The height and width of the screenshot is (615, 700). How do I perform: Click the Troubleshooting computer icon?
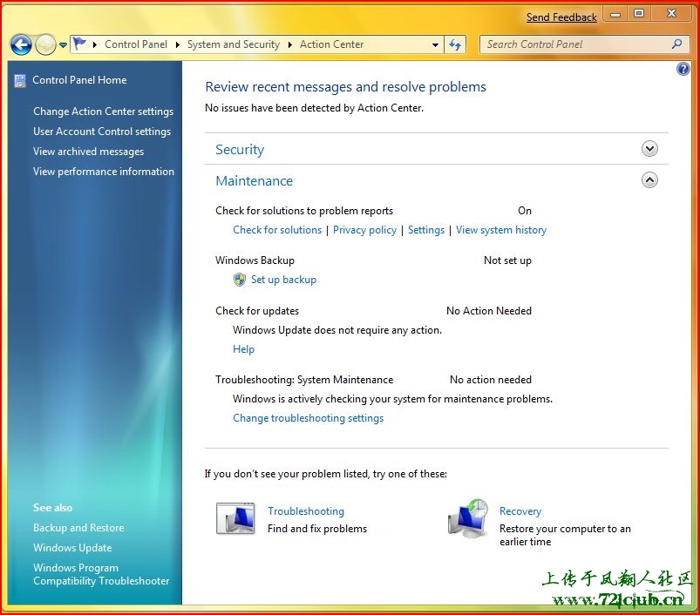[235, 518]
